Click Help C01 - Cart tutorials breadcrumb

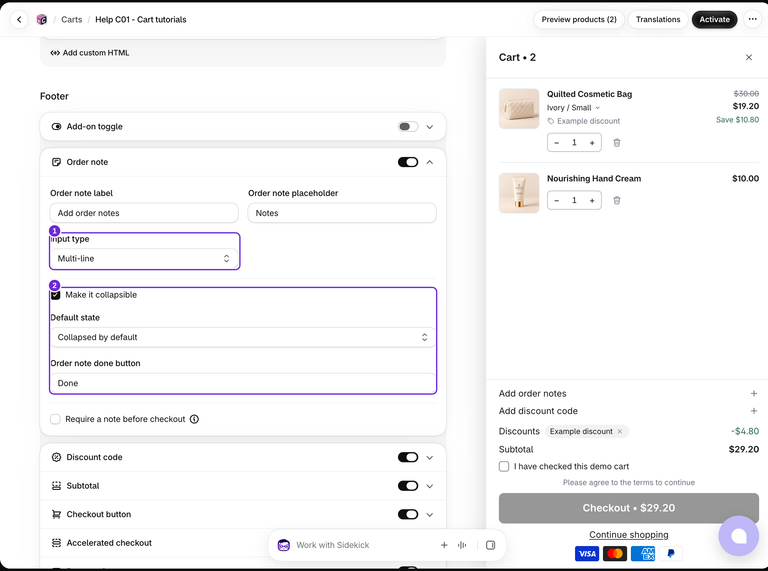(141, 20)
